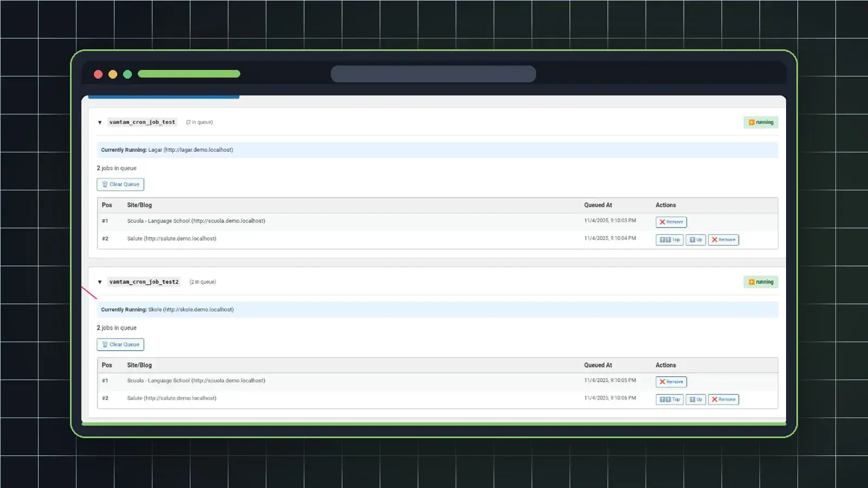This screenshot has width=868, height=488.
Task: Click the red window close dot
Action: point(98,74)
